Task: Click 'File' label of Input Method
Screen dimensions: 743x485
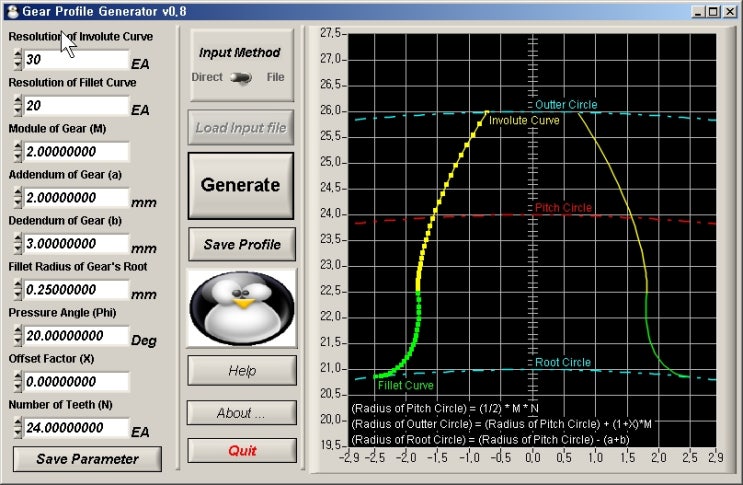Action: pyautogui.click(x=275, y=77)
